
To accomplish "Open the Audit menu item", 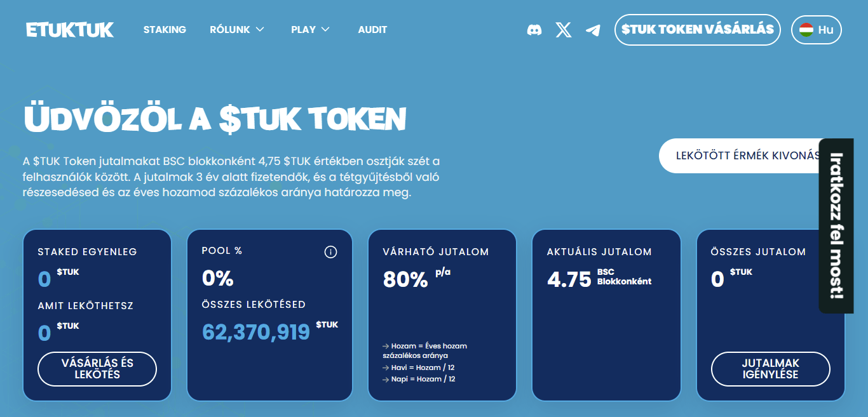I will point(372,30).
